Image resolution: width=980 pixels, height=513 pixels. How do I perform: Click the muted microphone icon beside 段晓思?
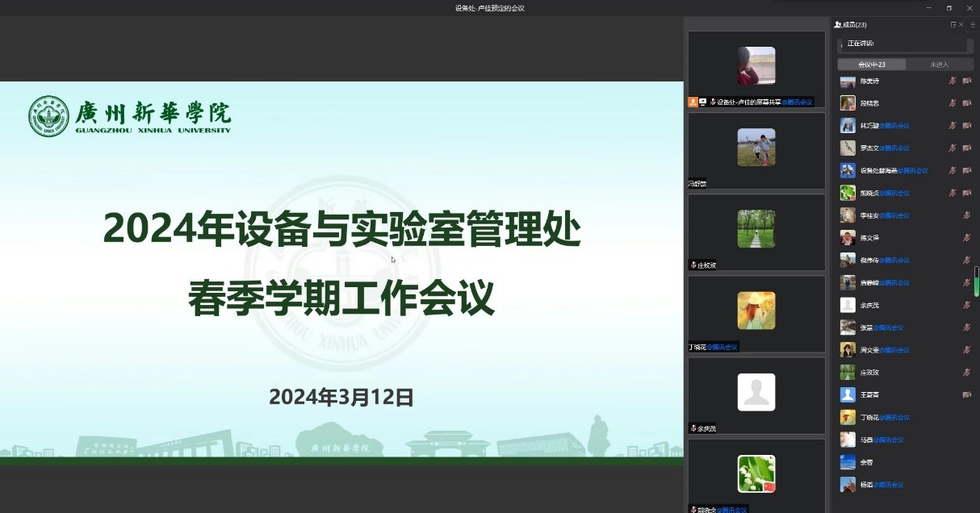[x=953, y=102]
